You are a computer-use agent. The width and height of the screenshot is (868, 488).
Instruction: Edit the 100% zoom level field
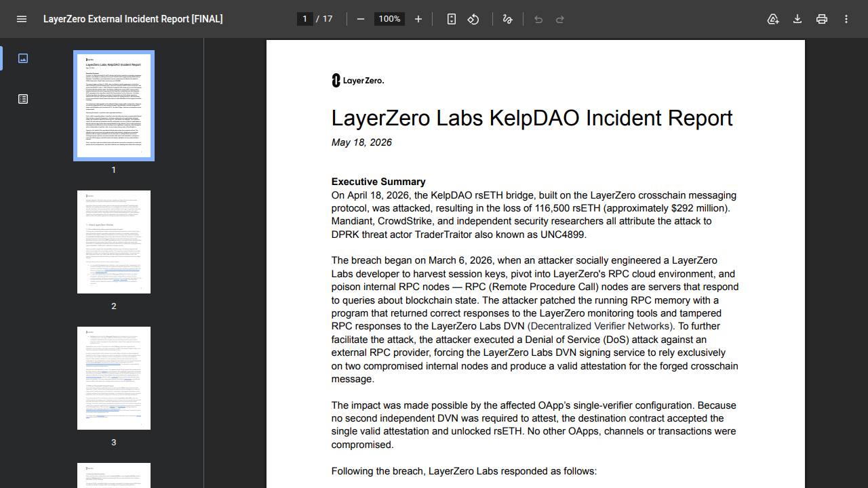click(389, 19)
